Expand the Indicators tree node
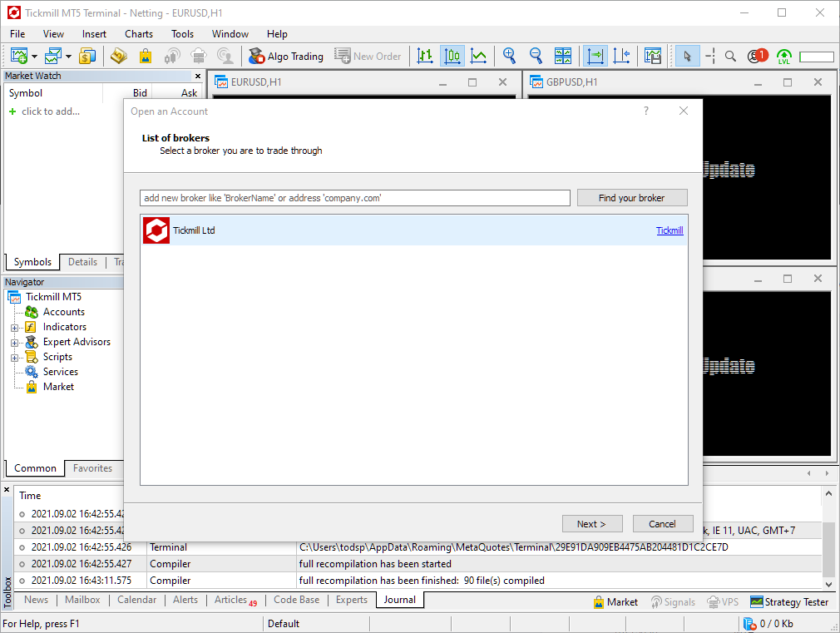Image resolution: width=840 pixels, height=633 pixels. (14, 328)
